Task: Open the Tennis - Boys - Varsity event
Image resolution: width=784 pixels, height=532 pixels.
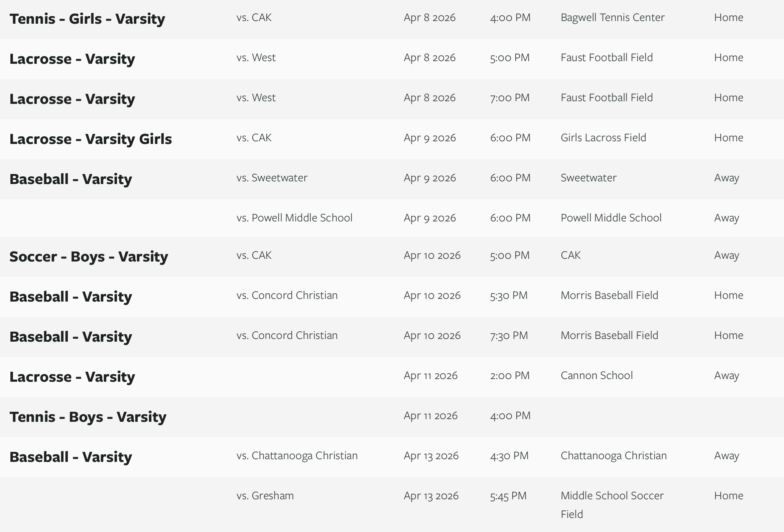Action: [88, 417]
